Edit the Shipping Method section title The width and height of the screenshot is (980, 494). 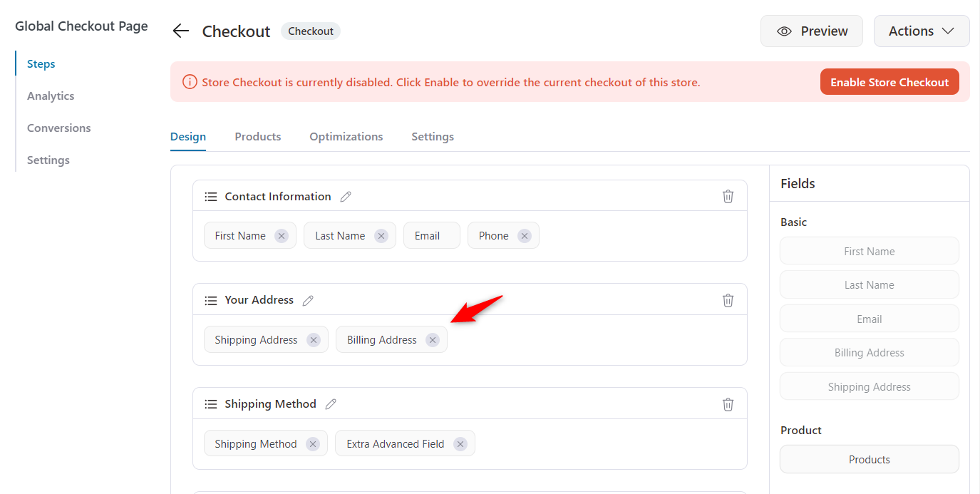pyautogui.click(x=331, y=404)
